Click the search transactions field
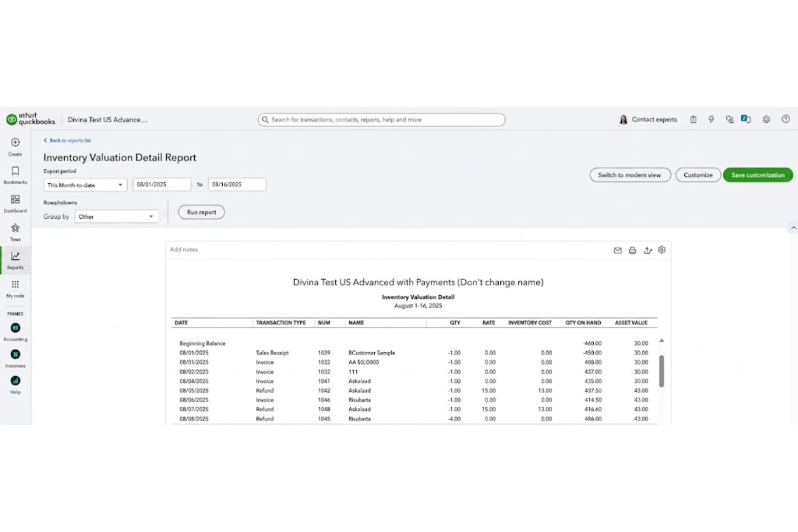The width and height of the screenshot is (798, 532). click(x=382, y=120)
